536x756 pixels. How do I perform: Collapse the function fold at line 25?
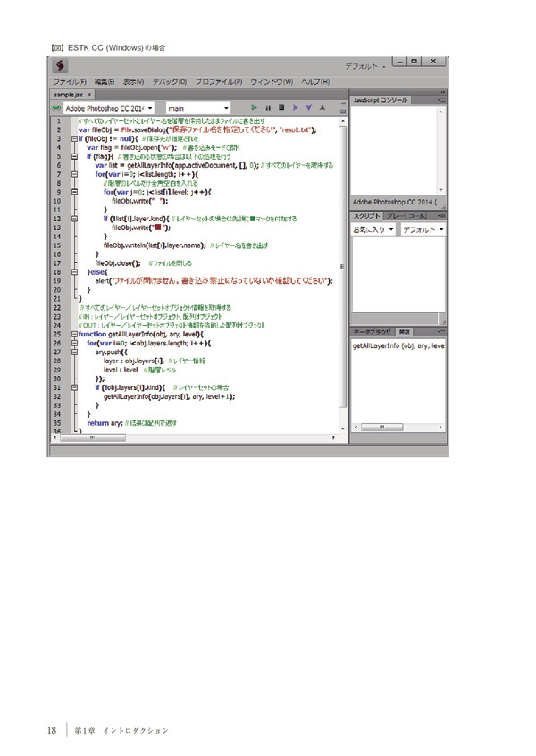[x=74, y=334]
